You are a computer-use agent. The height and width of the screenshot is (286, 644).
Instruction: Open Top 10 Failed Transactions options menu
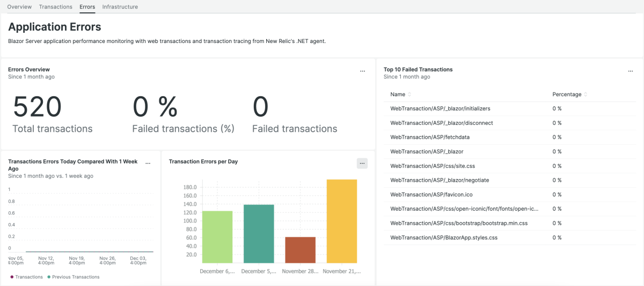click(631, 71)
